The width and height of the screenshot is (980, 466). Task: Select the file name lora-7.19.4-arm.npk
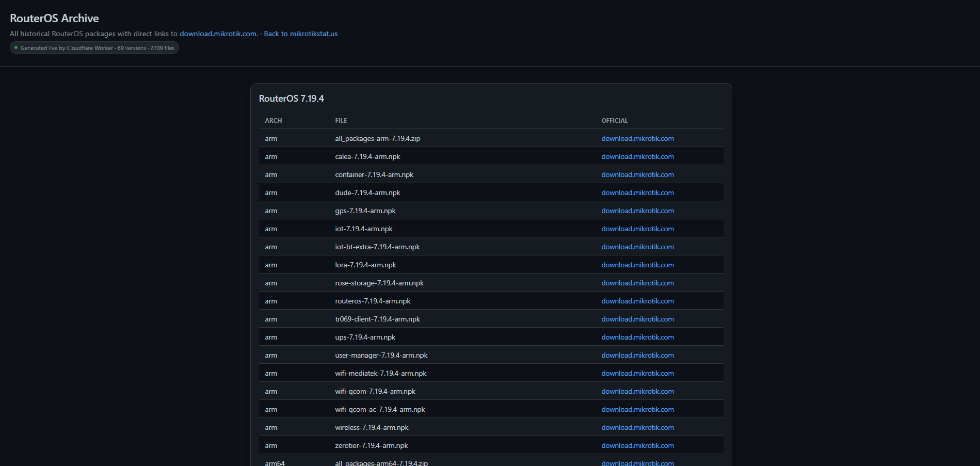tap(365, 265)
